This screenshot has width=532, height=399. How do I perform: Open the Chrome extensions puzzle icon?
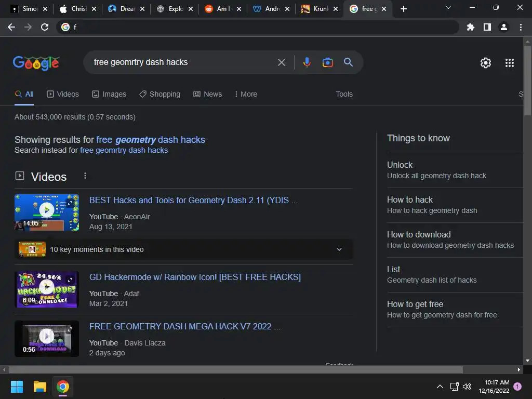tap(470, 27)
